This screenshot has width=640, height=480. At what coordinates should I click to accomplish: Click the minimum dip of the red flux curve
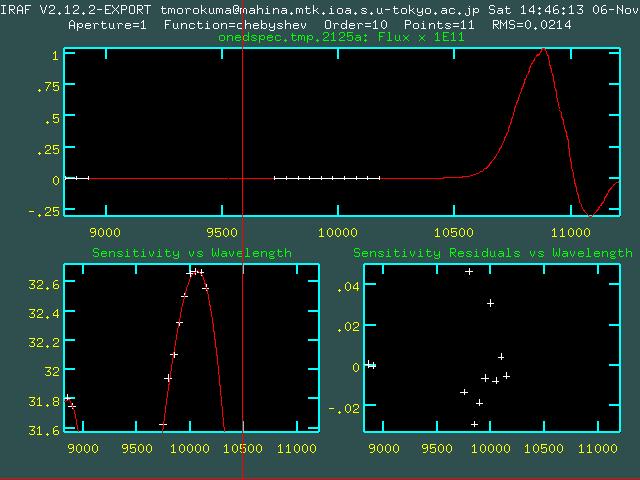(x=590, y=215)
